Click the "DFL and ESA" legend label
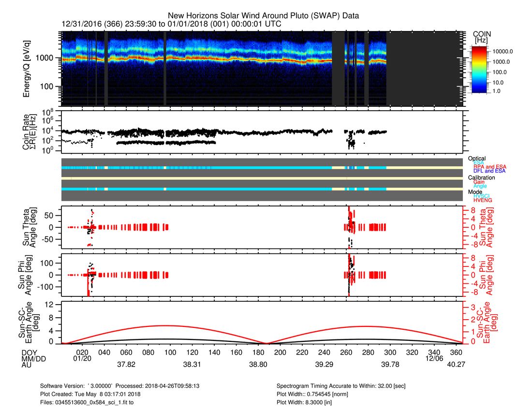 489,171
